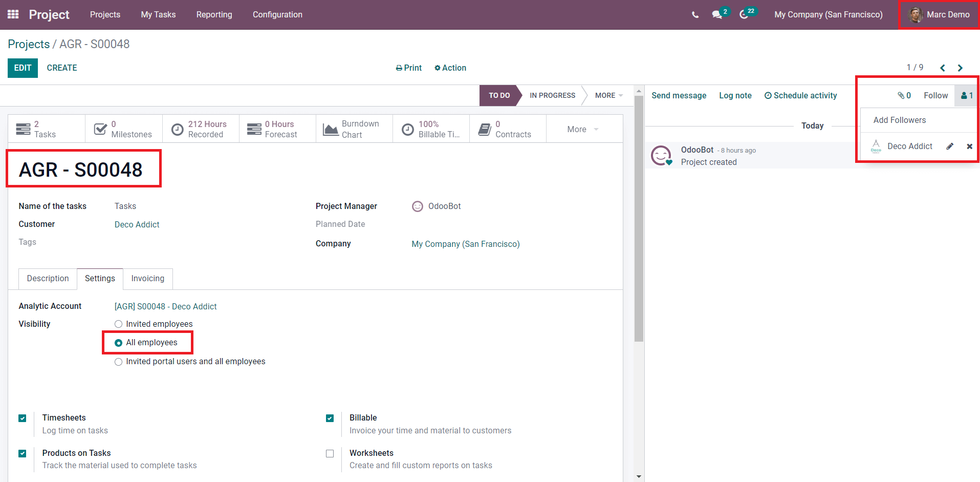Toggle the Billable checkbox
This screenshot has height=482, width=980.
point(330,418)
